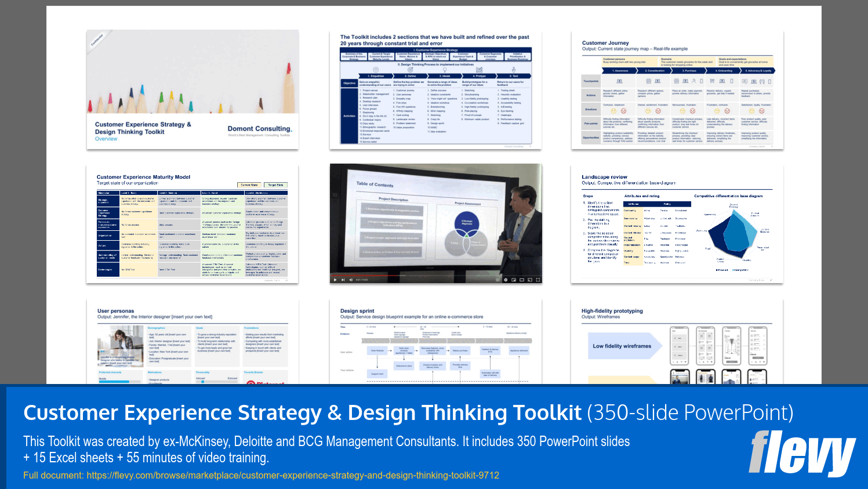
Task: Click the Activities row label in toolkit slide
Action: [349, 115]
